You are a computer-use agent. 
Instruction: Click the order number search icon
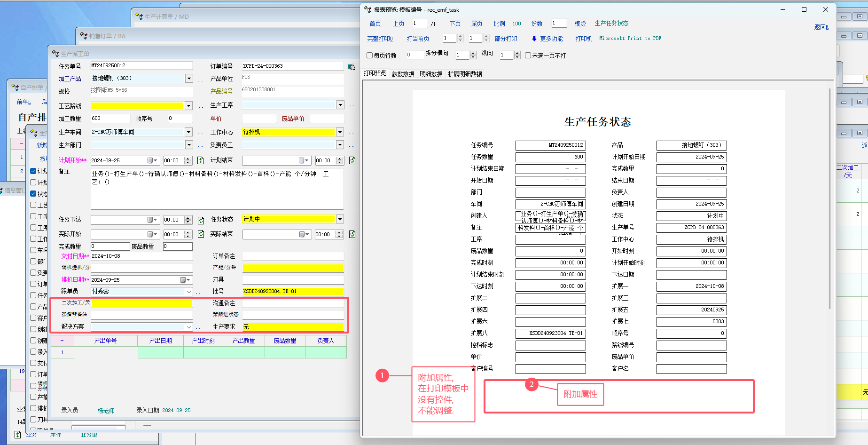(351, 67)
